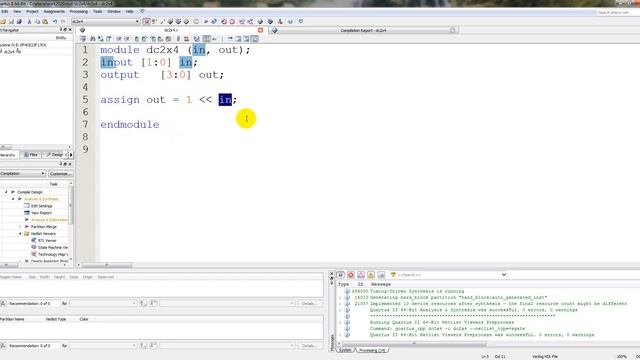Screen dimensions: 640x360
Task: Click the Paste toolbar icon
Action: 45,22
